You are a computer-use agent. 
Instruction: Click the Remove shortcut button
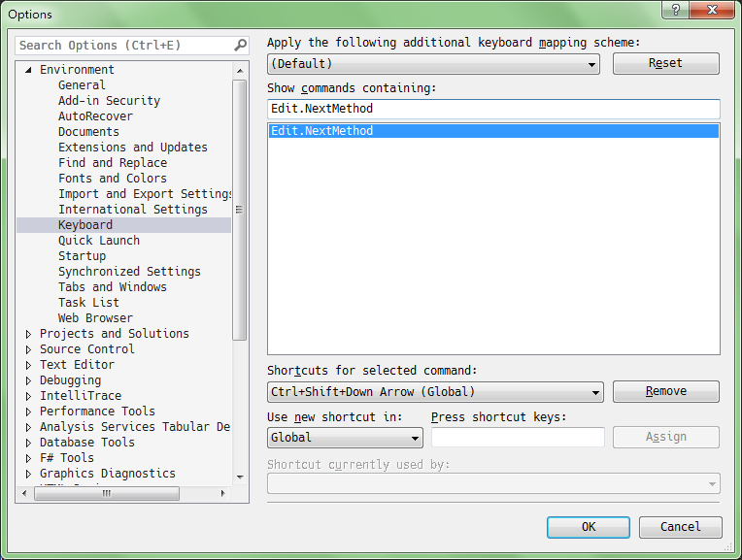[x=665, y=391]
